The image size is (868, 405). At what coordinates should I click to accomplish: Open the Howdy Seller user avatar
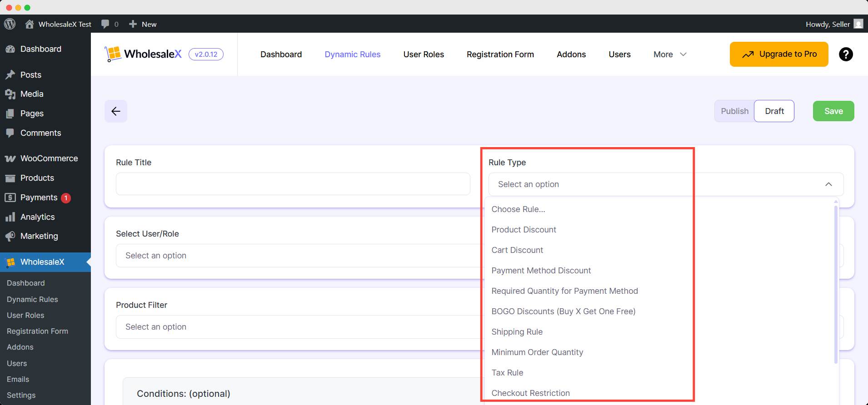[858, 24]
